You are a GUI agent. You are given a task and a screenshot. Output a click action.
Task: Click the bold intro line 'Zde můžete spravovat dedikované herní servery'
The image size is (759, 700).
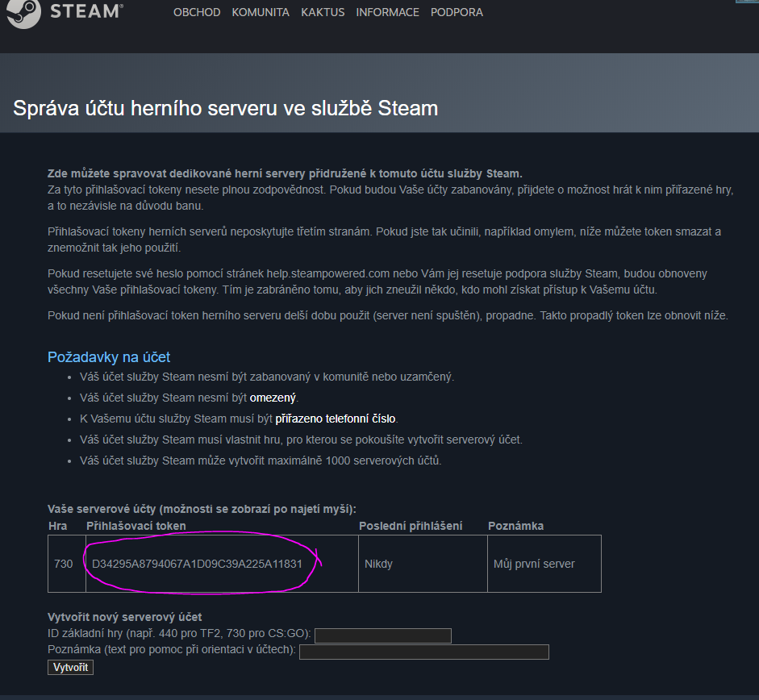point(285,173)
